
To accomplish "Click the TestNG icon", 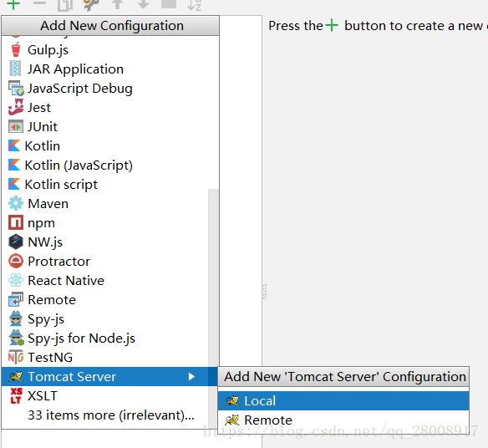I will (16, 357).
